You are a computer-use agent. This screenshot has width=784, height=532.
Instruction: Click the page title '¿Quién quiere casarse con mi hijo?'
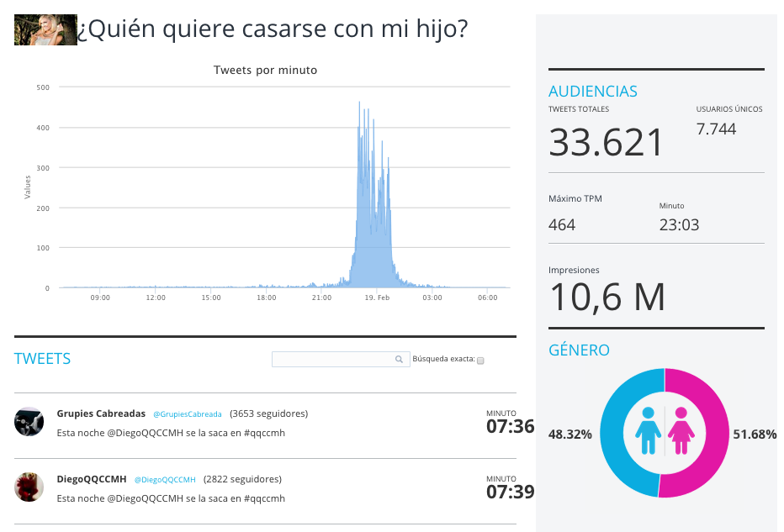tap(273, 29)
